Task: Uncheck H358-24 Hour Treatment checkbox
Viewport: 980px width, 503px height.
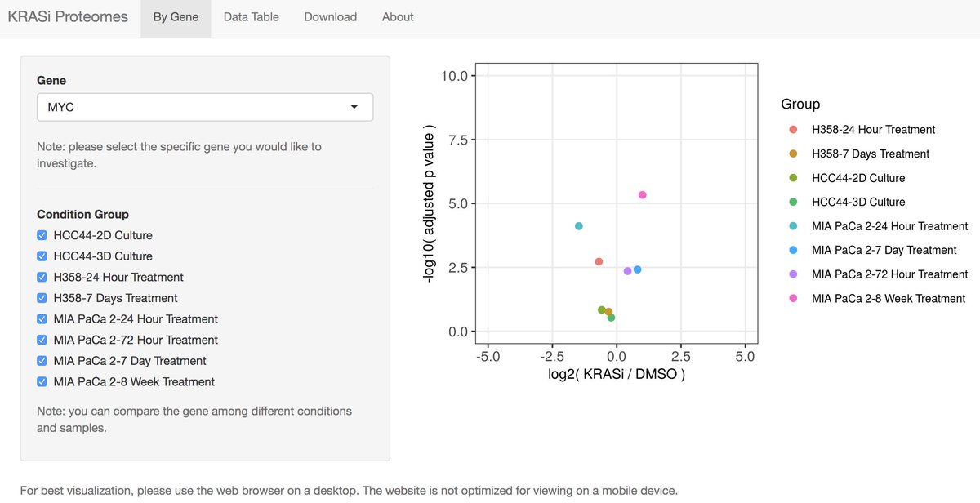Action: click(x=42, y=277)
